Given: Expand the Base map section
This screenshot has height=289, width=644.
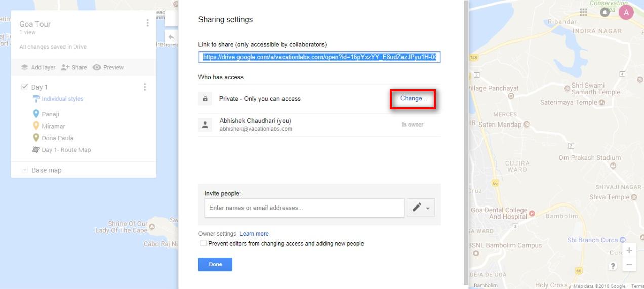Looking at the screenshot, I should [24, 170].
